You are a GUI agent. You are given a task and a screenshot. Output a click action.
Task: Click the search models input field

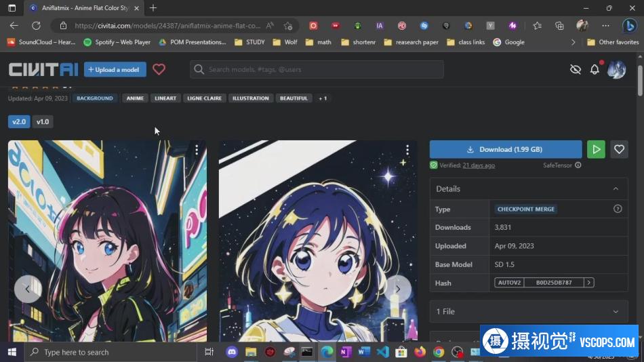[x=317, y=69]
